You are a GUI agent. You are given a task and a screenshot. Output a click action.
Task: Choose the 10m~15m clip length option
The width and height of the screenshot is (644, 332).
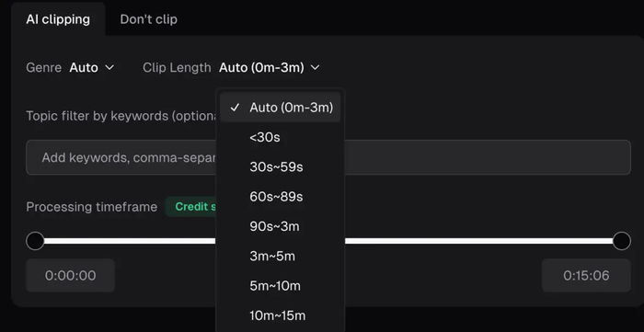click(x=281, y=315)
